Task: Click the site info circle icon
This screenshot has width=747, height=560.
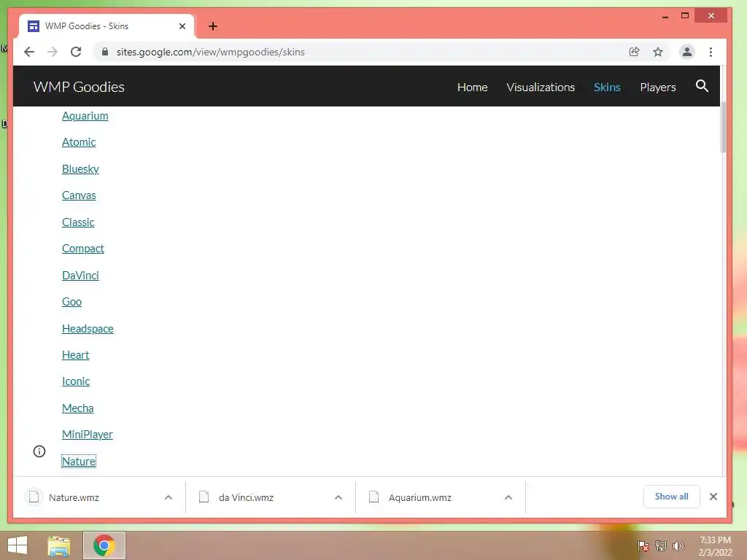Action: click(39, 451)
